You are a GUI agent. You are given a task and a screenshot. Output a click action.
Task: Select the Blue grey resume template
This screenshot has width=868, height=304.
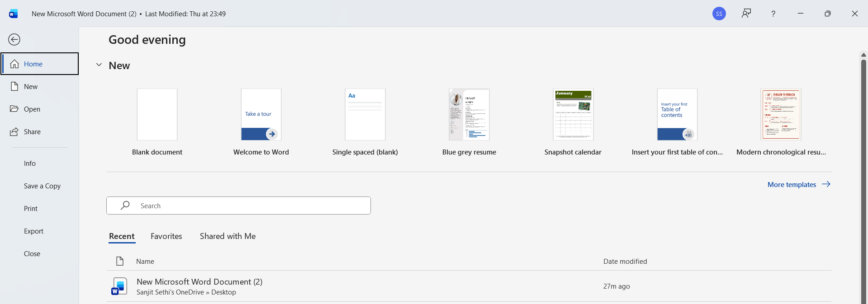[x=469, y=115]
